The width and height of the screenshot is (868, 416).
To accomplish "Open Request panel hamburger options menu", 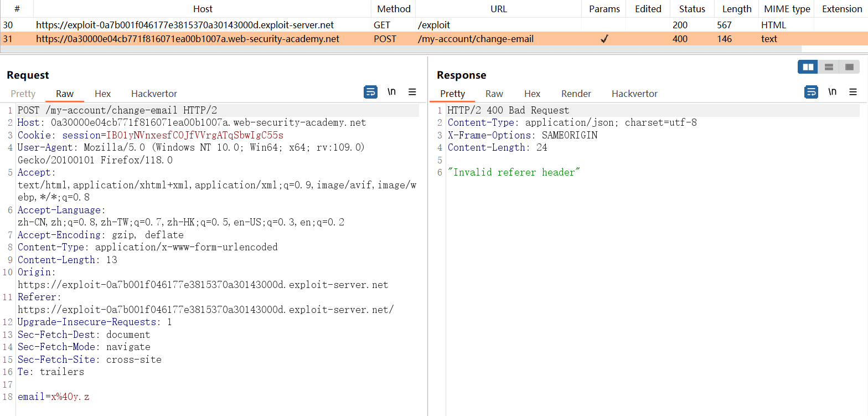I will (412, 92).
